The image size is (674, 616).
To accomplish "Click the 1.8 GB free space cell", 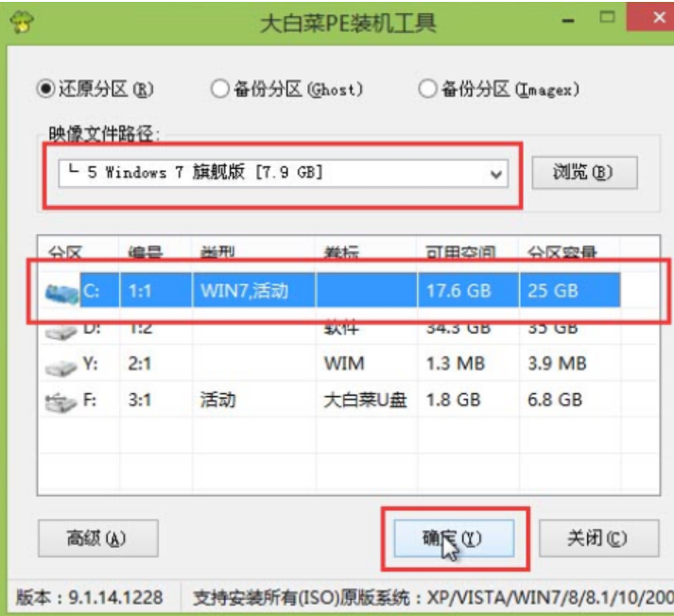I will tap(453, 400).
